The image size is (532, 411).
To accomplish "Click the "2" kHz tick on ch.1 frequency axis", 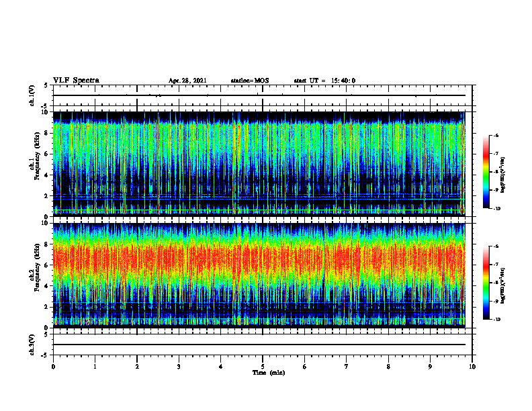I will point(46,196).
